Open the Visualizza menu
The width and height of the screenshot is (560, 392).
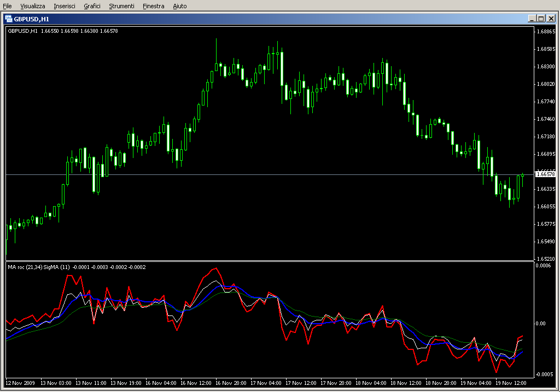[32, 6]
